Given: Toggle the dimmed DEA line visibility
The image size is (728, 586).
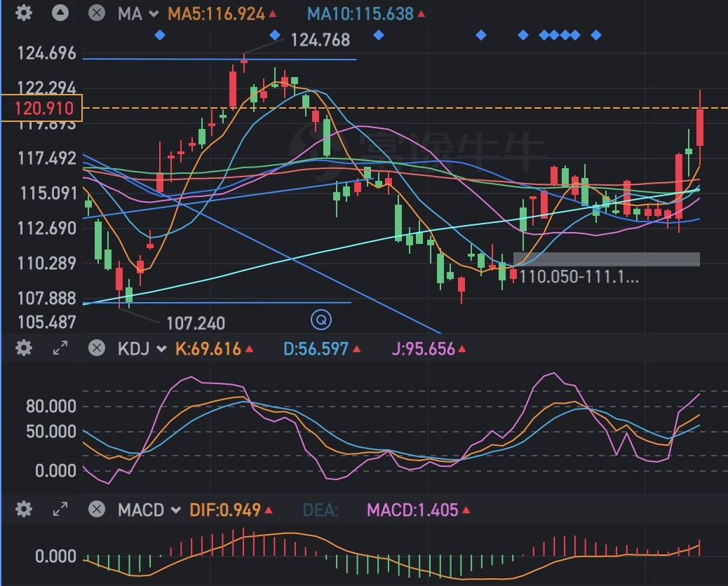Looking at the screenshot, I should point(321,510).
